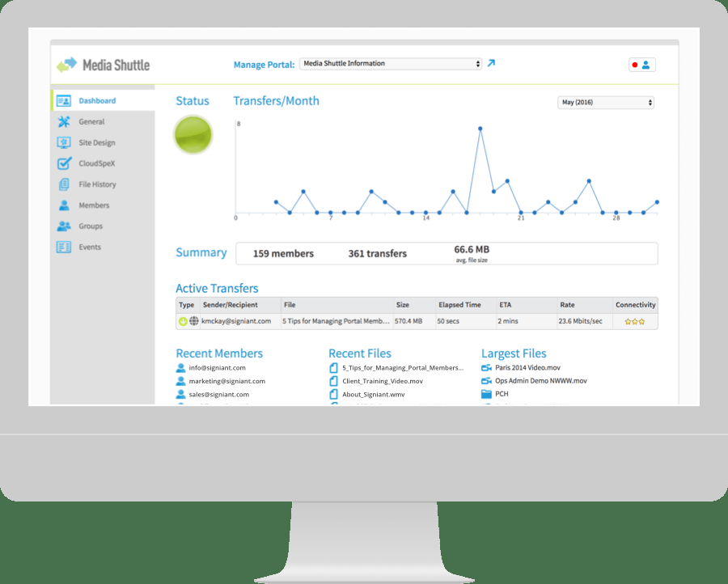Click the Events list icon
The height and width of the screenshot is (584, 728).
(64, 247)
